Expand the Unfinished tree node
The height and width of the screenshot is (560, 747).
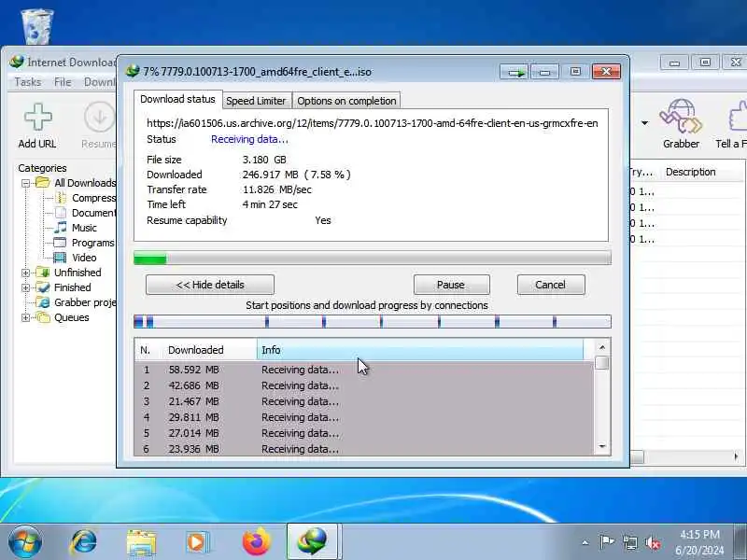point(26,273)
